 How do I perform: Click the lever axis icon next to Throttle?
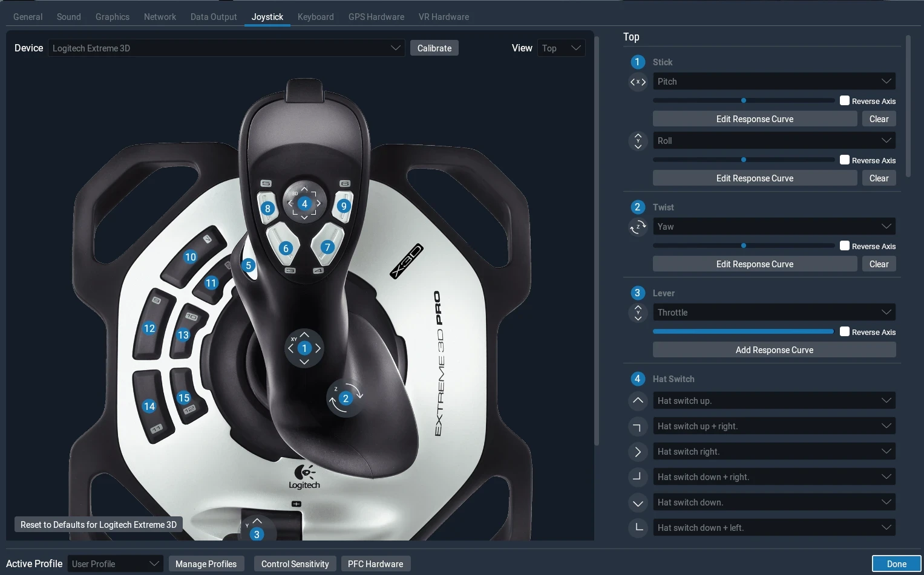point(638,313)
